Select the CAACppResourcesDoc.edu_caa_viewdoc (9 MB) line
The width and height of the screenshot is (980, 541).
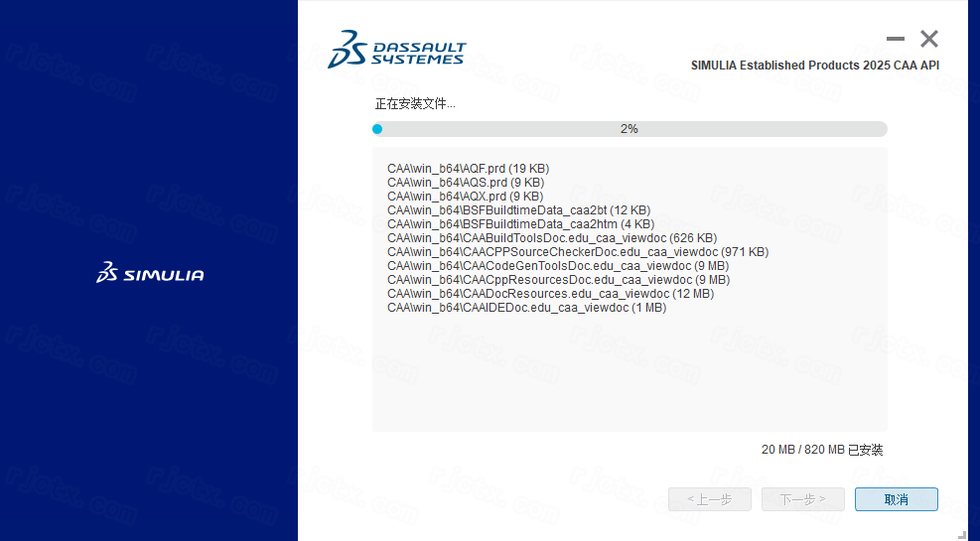point(558,279)
